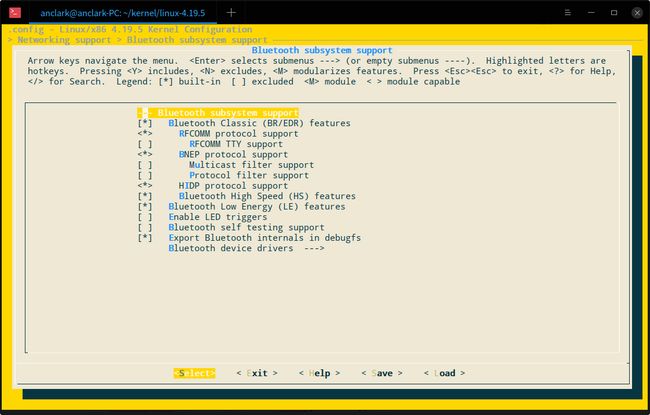Click 'Networking support' in breadcrumb path
650x415 pixels.
coord(64,40)
